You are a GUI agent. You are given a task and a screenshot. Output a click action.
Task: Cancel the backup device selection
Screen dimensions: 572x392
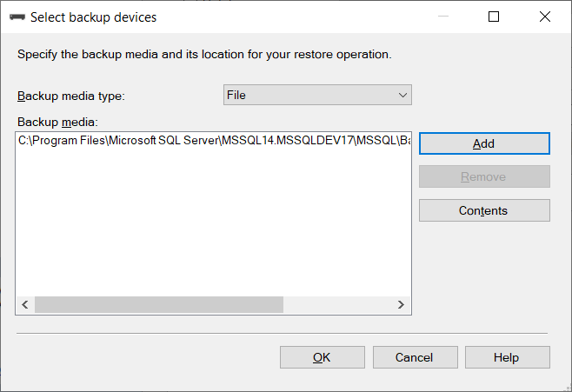(x=414, y=357)
